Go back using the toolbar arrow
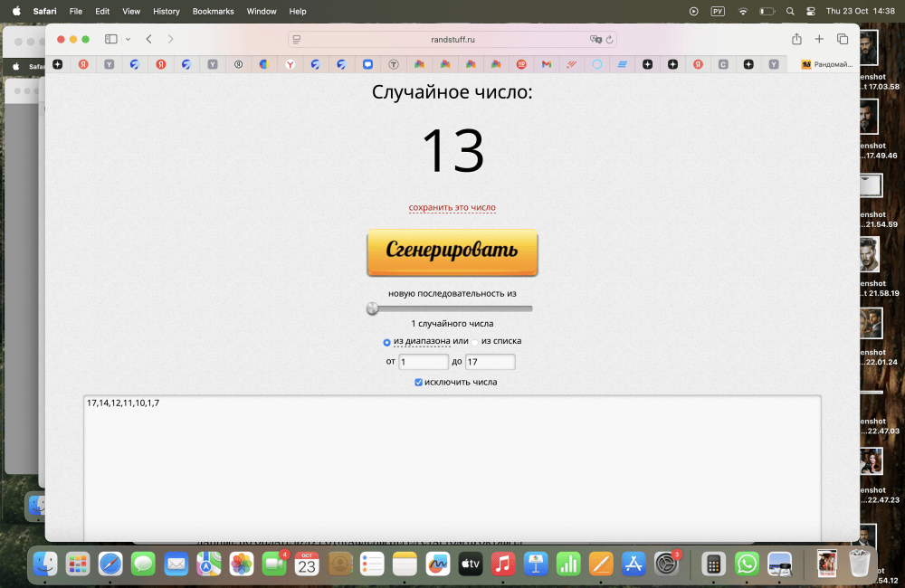The width and height of the screenshot is (905, 588). (148, 39)
